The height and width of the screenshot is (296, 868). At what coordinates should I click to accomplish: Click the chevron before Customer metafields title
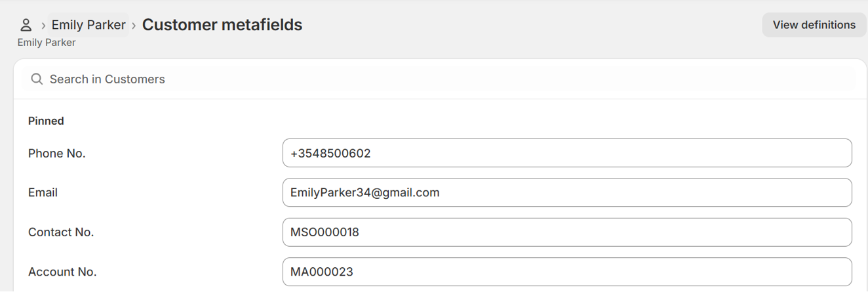(x=134, y=26)
